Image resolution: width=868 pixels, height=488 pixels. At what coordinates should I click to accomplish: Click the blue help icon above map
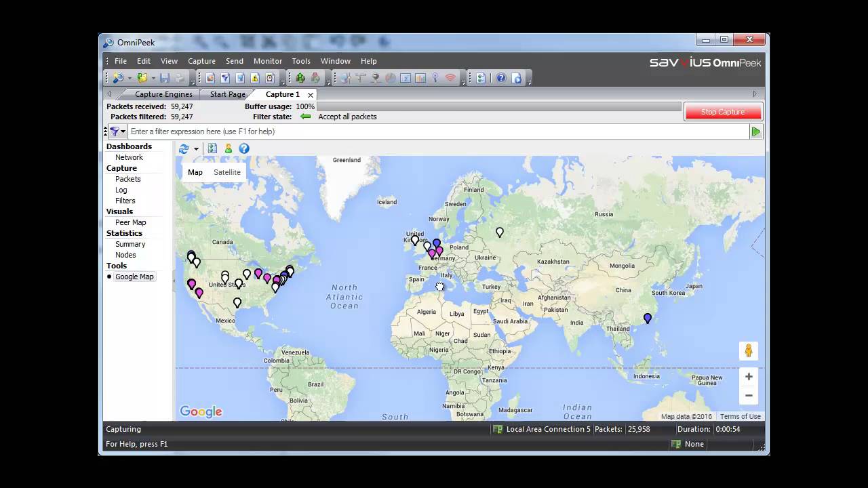[x=244, y=148]
